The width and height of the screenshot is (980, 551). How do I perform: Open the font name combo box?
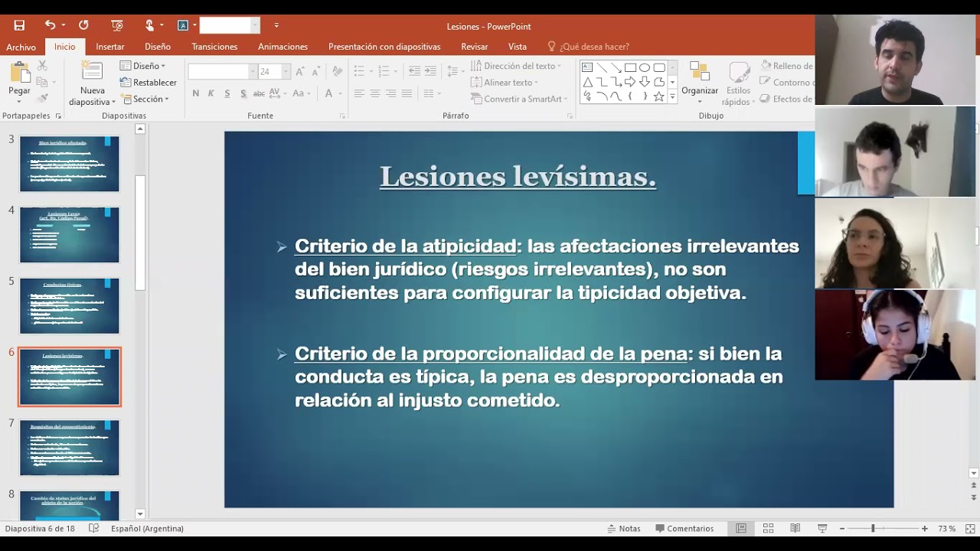(x=223, y=71)
